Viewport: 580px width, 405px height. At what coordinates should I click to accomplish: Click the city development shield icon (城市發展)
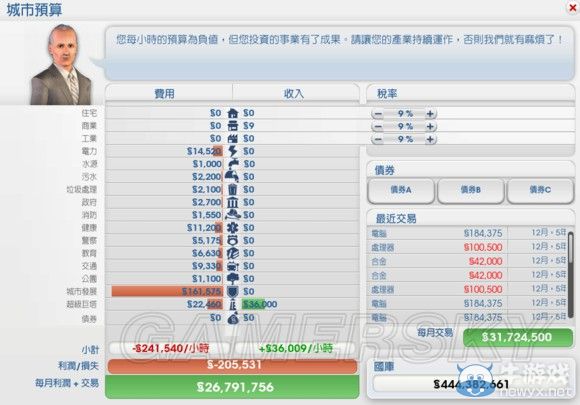click(x=232, y=291)
